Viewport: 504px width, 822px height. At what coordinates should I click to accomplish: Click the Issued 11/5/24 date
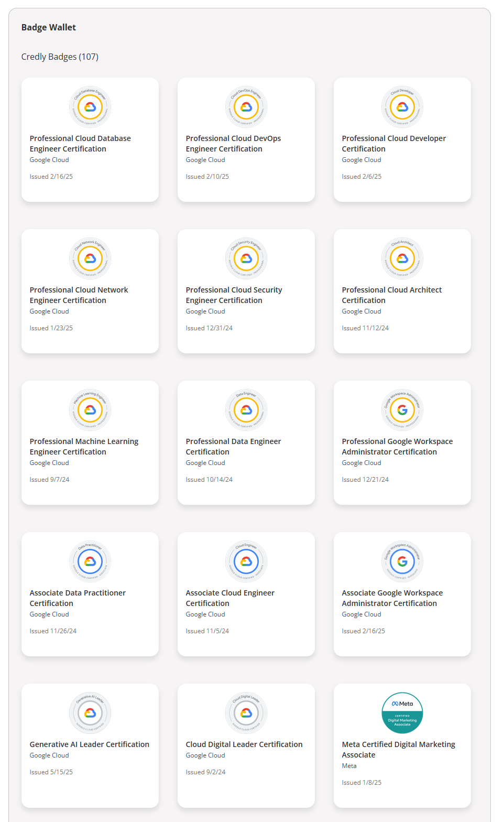click(207, 631)
